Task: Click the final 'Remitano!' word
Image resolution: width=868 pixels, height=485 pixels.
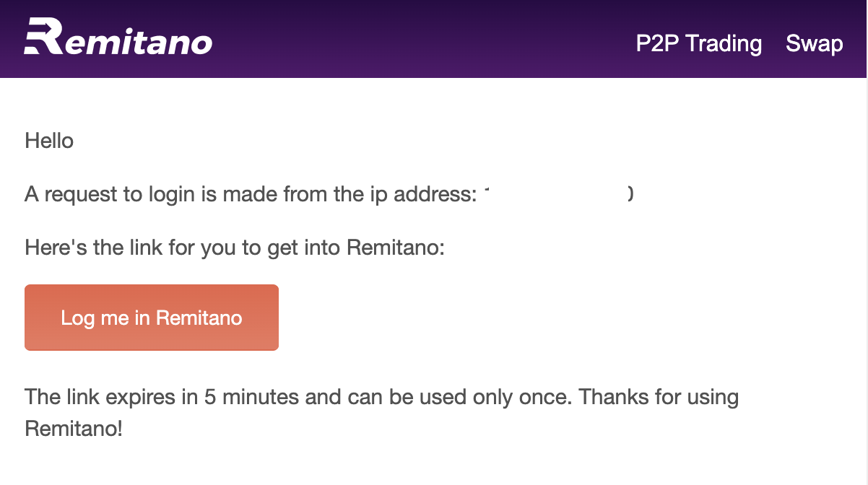Action: click(74, 429)
